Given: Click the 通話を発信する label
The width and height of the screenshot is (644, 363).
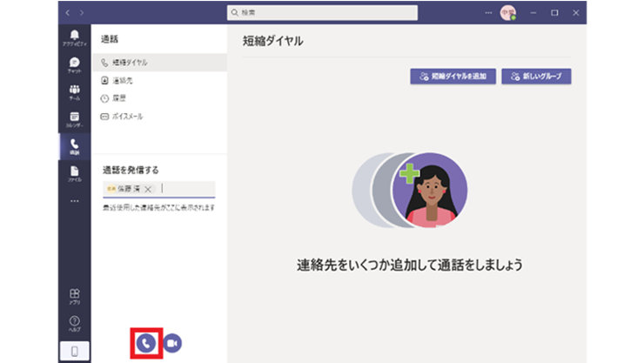Looking at the screenshot, I should [131, 170].
